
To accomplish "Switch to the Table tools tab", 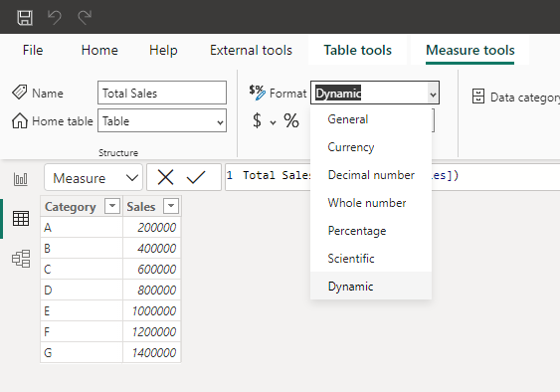I will point(357,50).
